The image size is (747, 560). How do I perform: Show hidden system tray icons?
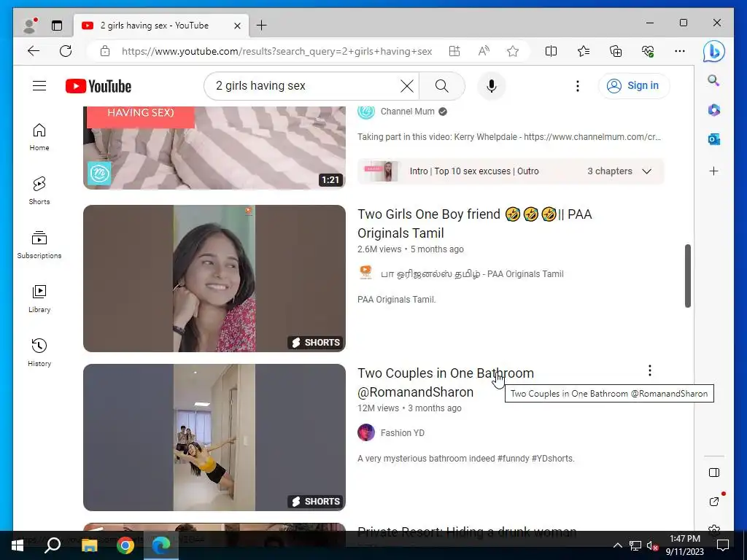click(617, 545)
